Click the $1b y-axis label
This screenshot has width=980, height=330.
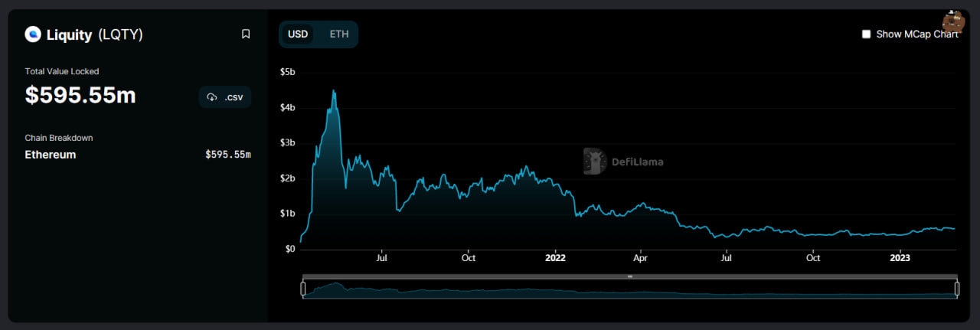pyautogui.click(x=287, y=214)
